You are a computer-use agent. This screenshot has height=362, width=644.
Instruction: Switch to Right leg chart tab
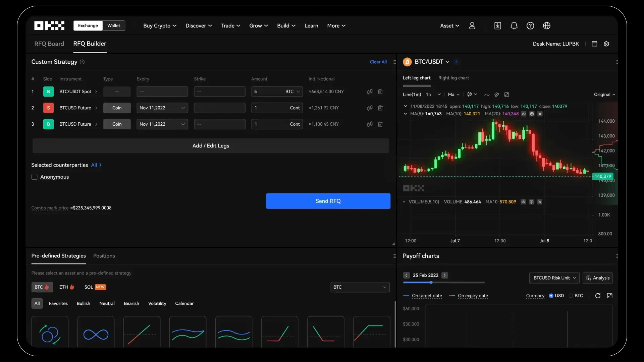pos(453,78)
